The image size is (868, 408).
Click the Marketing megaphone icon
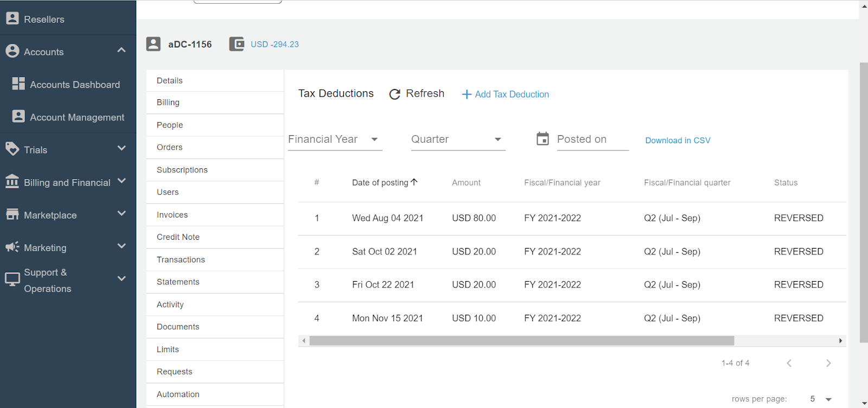12,247
